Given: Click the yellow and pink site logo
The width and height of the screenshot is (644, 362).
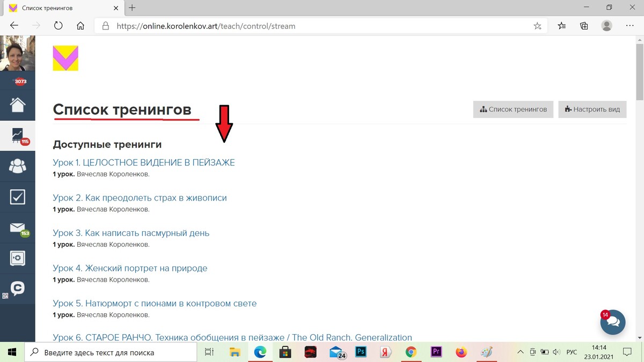Looking at the screenshot, I should point(65,58).
